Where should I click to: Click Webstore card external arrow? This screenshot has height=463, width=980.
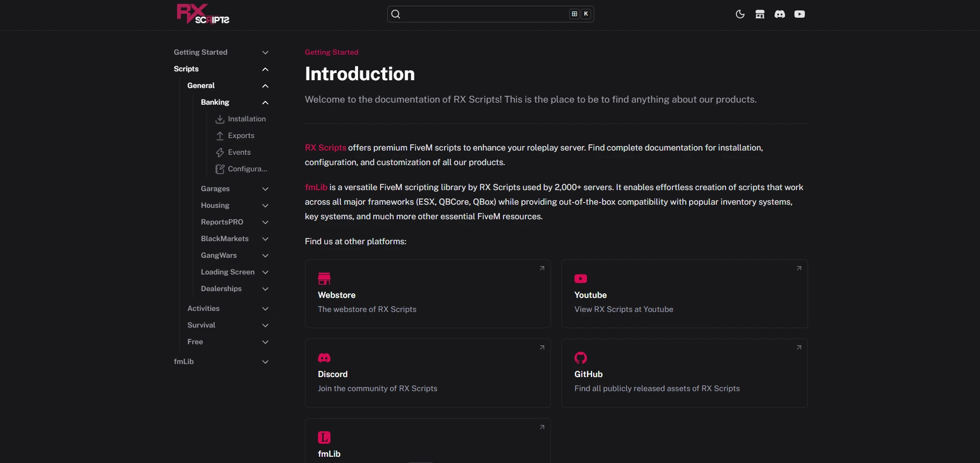(542, 268)
